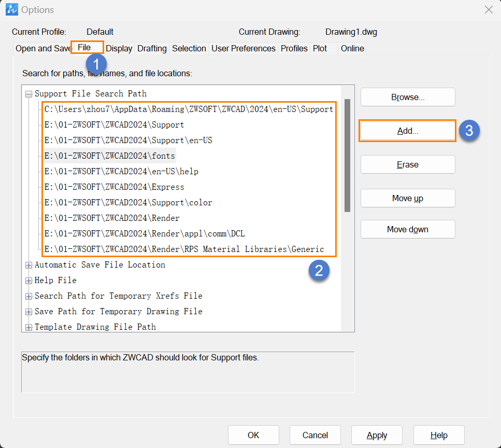Expand Search Path for Temporary Xrefs File

point(29,297)
